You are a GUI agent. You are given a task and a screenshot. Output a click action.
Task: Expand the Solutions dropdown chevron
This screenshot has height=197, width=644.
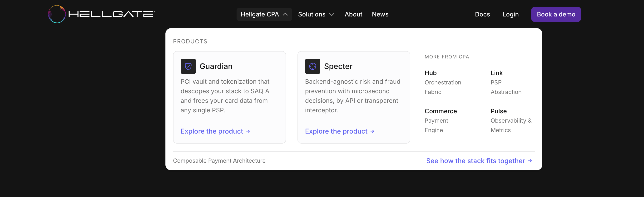(x=332, y=14)
